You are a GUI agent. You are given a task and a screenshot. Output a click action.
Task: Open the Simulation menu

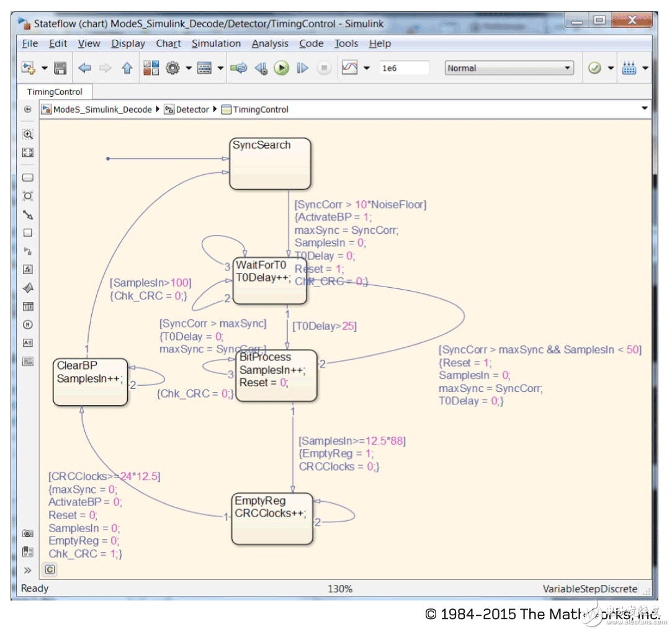tap(216, 43)
